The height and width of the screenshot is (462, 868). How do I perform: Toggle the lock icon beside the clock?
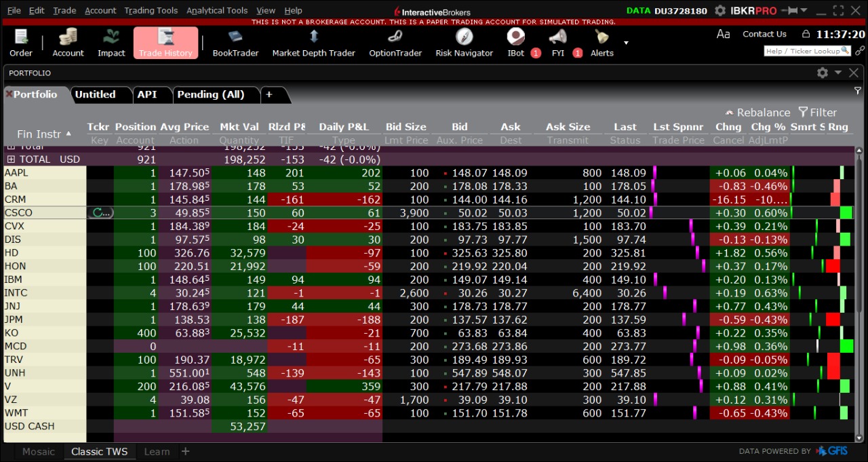[x=806, y=34]
